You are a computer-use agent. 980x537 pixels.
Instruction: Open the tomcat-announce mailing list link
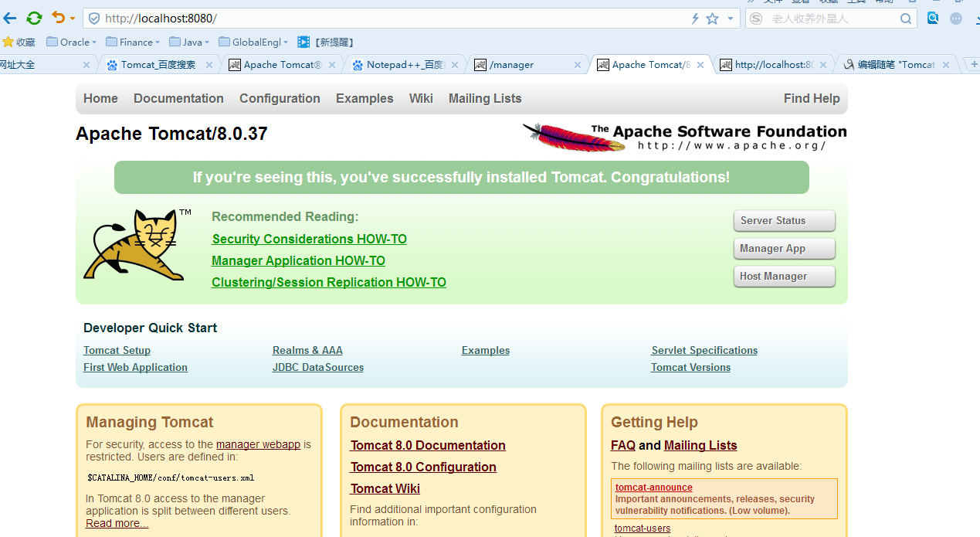(x=654, y=488)
